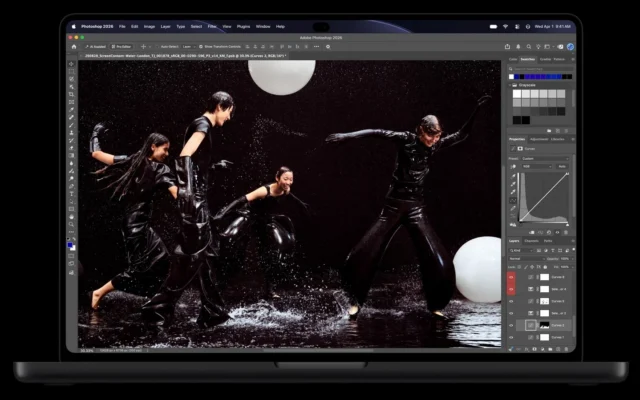Open the Discover lightbulb icon
The image size is (640, 400).
[x=538, y=47]
